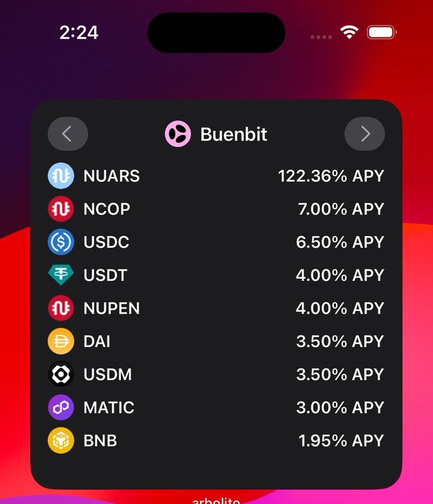Tap the purple MATIC Polygon icon
Viewport: 433px width, 504px height.
point(60,408)
